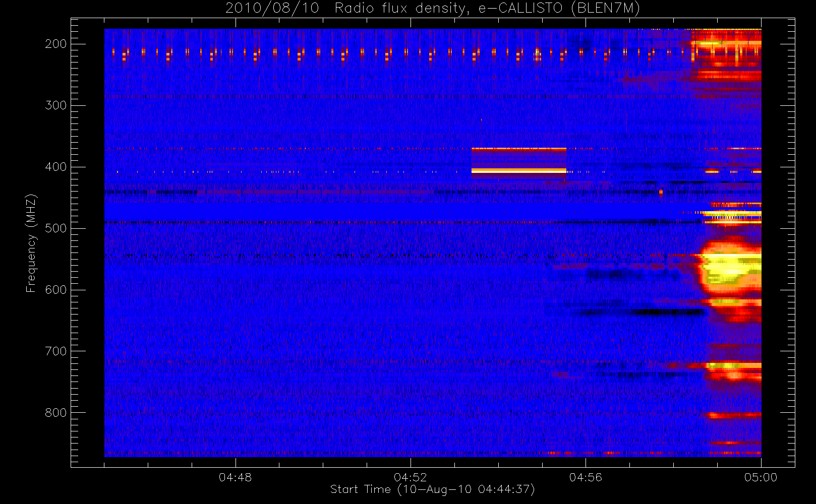
Task: Click the red emission patch near 800 MHz
Action: pos(734,415)
